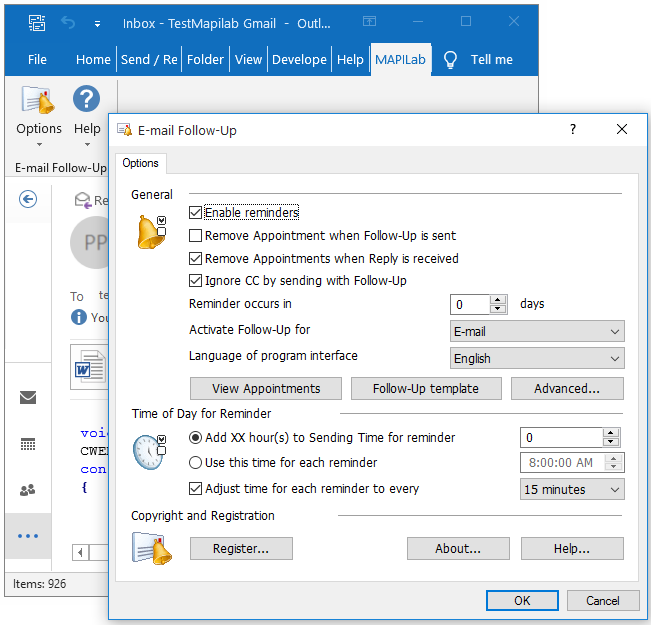
Task: Click the hours to Sending Time field
Action: (x=561, y=437)
